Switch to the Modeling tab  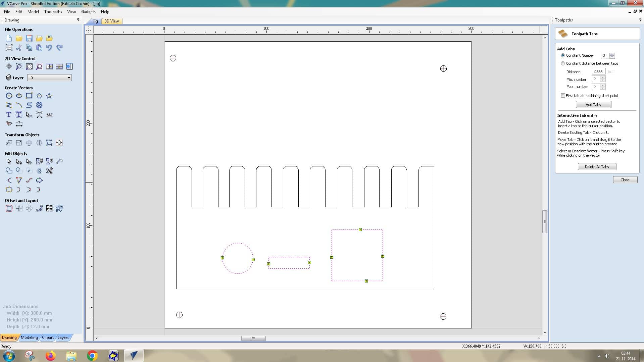29,338
